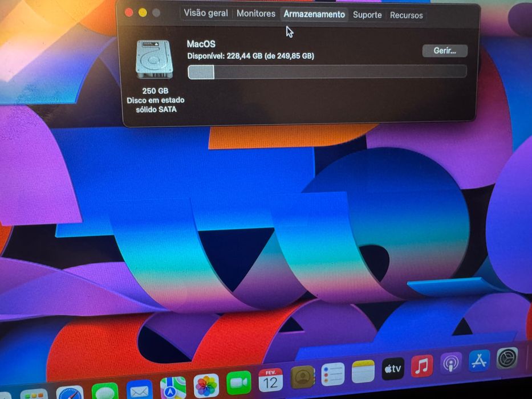532x399 pixels.
Task: Open the Mail app in the Dock
Action: pyautogui.click(x=140, y=389)
